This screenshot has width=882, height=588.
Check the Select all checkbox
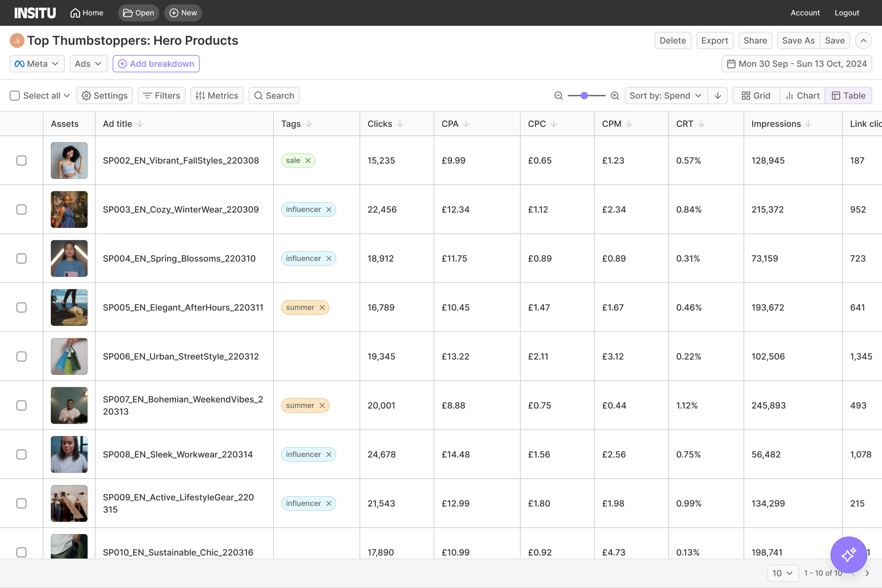[x=14, y=96]
